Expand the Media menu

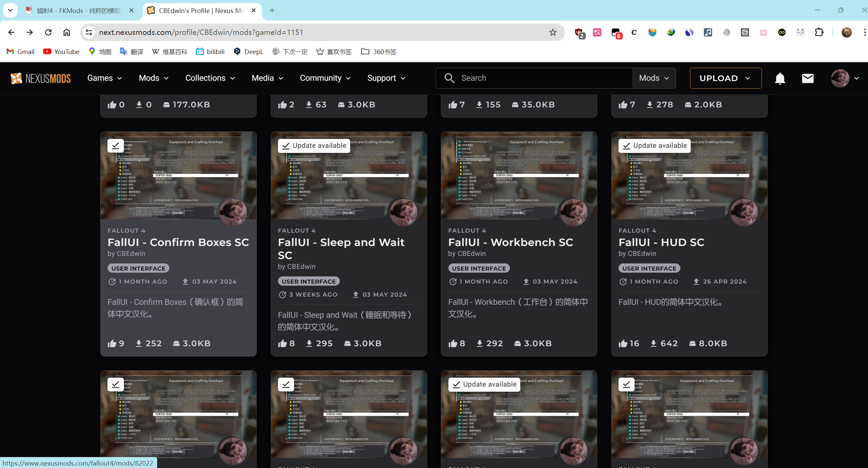[268, 78]
